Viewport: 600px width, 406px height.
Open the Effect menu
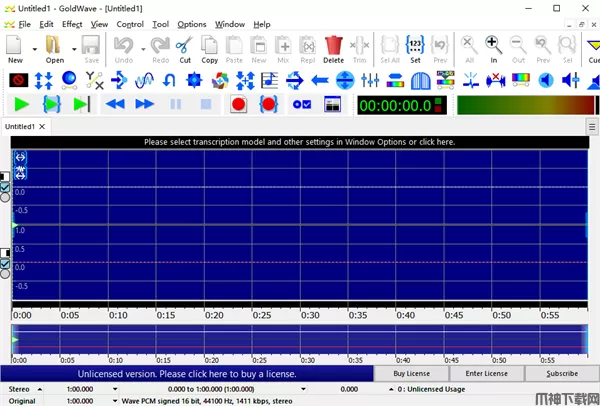click(x=72, y=24)
